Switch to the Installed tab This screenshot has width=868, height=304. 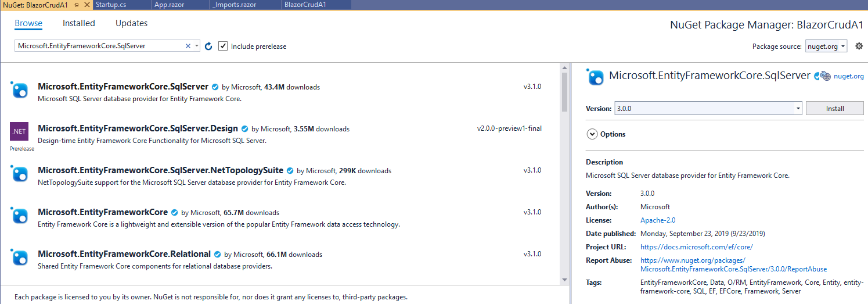(x=79, y=23)
